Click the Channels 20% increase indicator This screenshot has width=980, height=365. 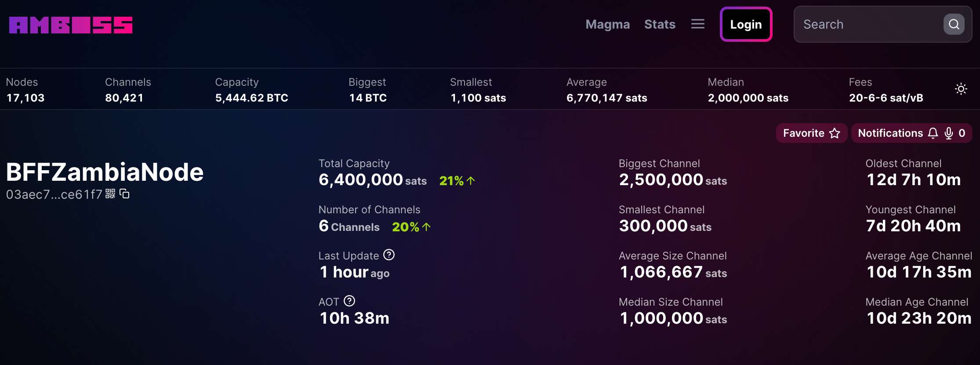click(x=411, y=227)
